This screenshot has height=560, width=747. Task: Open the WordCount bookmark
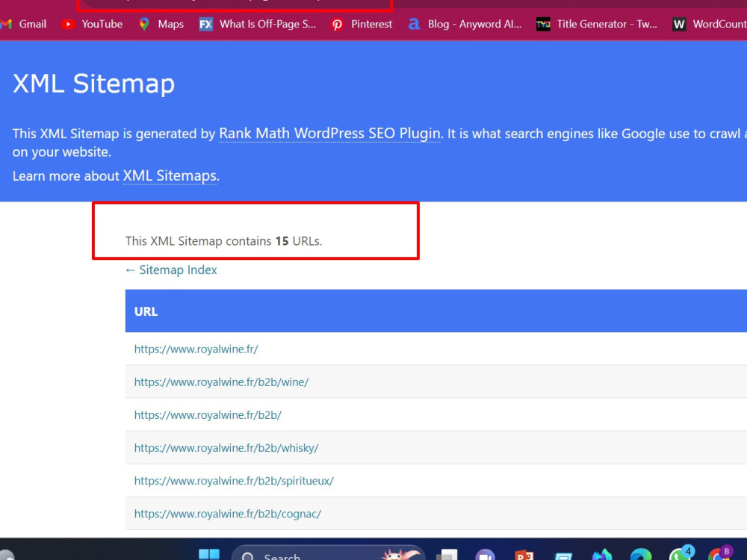click(x=709, y=24)
